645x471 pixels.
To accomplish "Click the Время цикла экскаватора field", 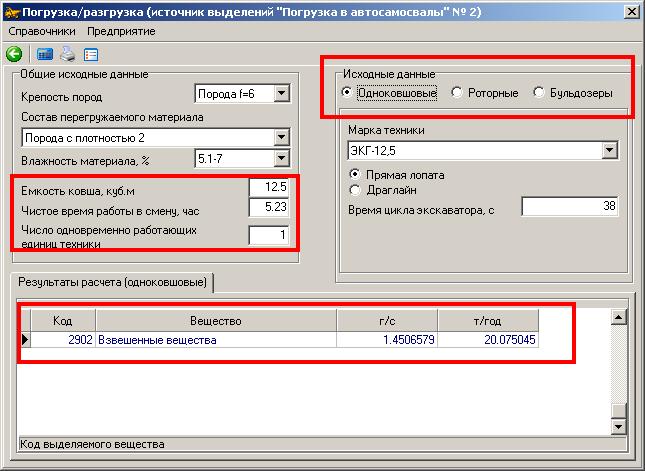I will (569, 208).
